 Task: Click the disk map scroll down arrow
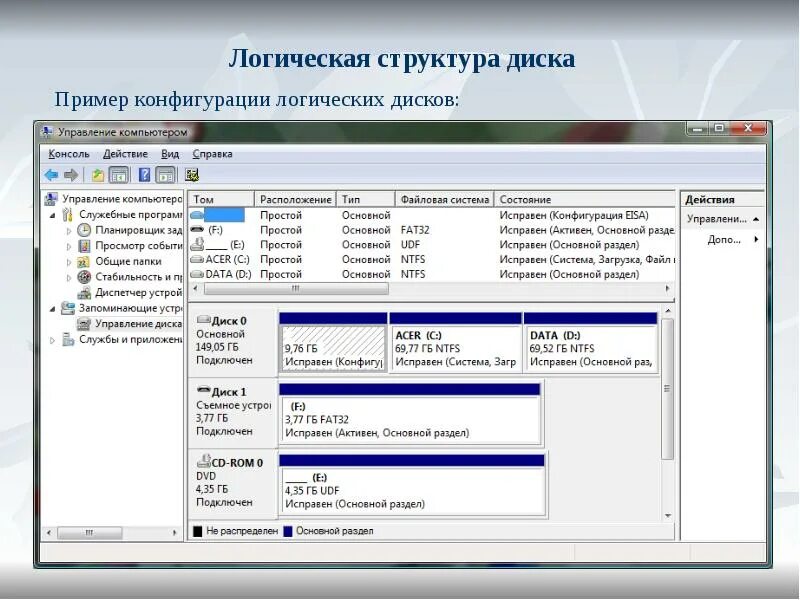[668, 516]
